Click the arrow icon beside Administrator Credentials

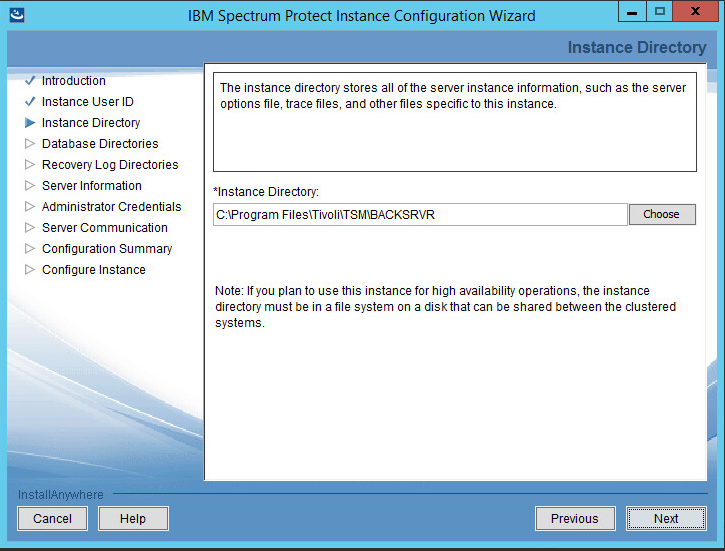click(29, 207)
